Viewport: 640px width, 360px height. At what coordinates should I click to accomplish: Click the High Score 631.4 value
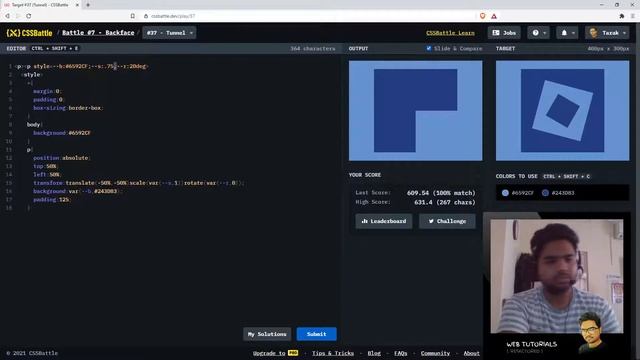point(444,202)
